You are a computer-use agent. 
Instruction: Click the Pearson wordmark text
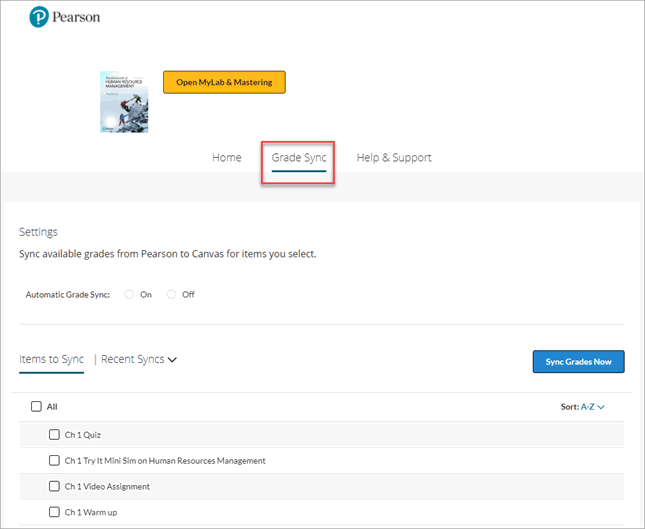(76, 17)
